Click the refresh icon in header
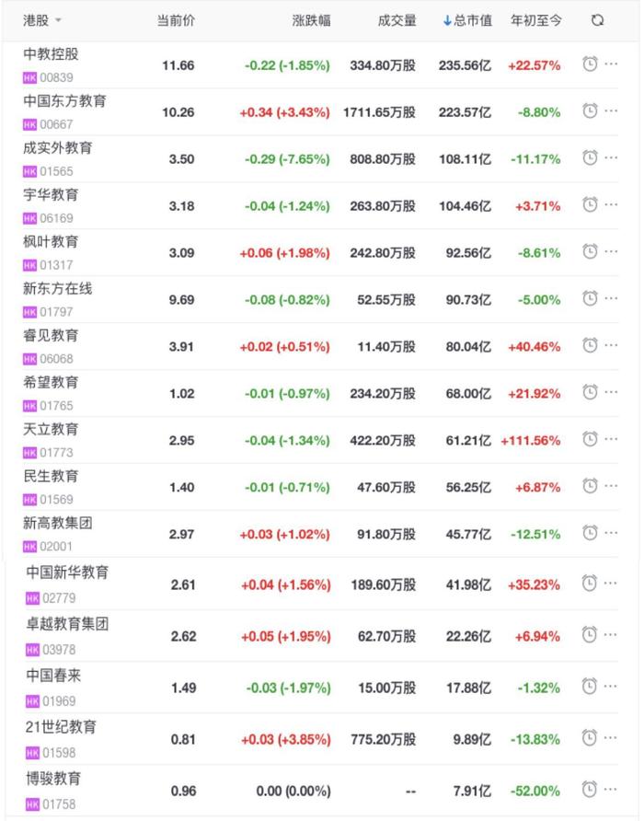Screen dimensions: 644x821 pyautogui.click(x=598, y=20)
